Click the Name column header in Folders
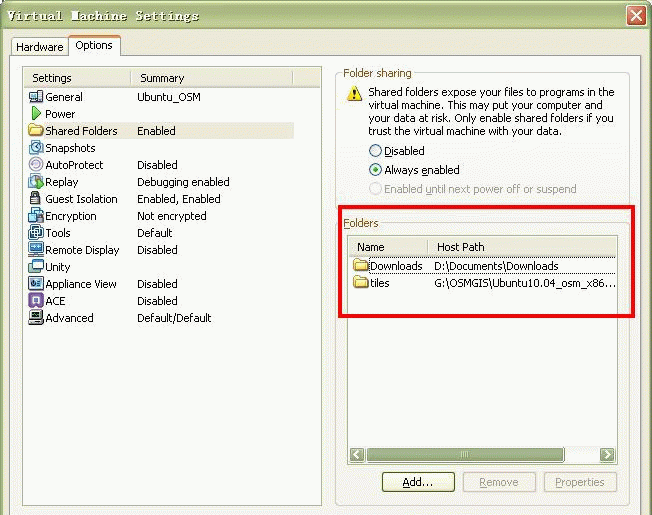The image size is (652, 515). click(388, 247)
